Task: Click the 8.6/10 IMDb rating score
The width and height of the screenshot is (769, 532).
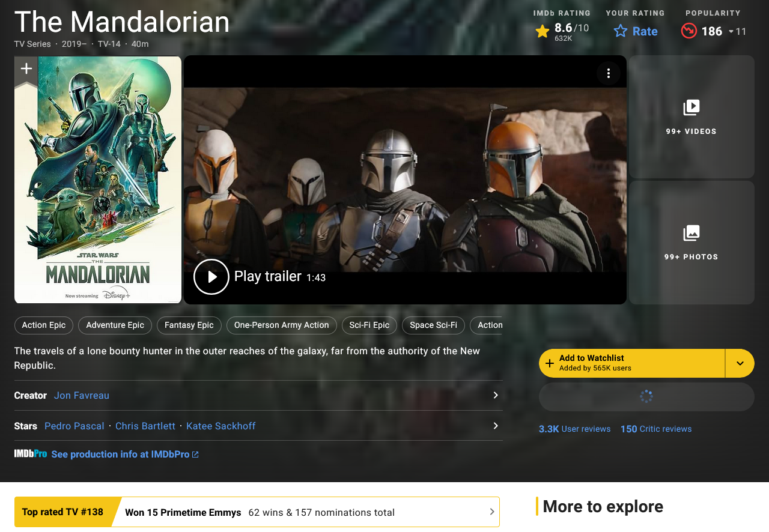Action: pyautogui.click(x=571, y=28)
